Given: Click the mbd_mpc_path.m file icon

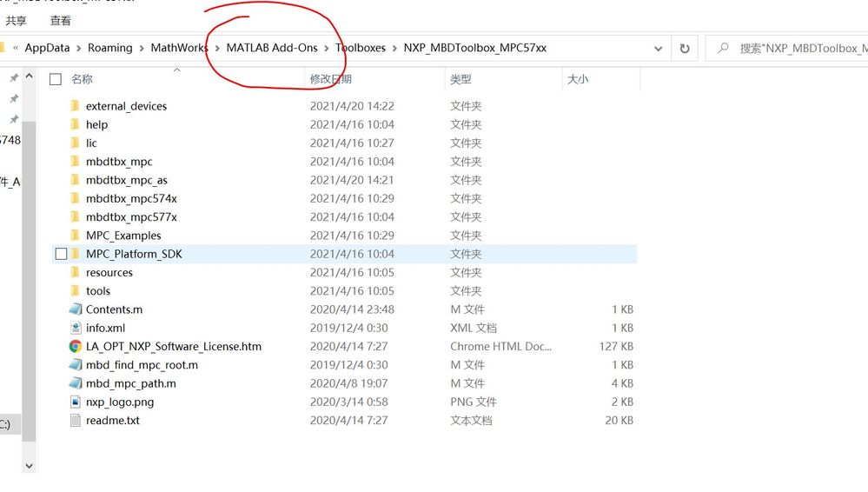Looking at the screenshot, I should [76, 383].
